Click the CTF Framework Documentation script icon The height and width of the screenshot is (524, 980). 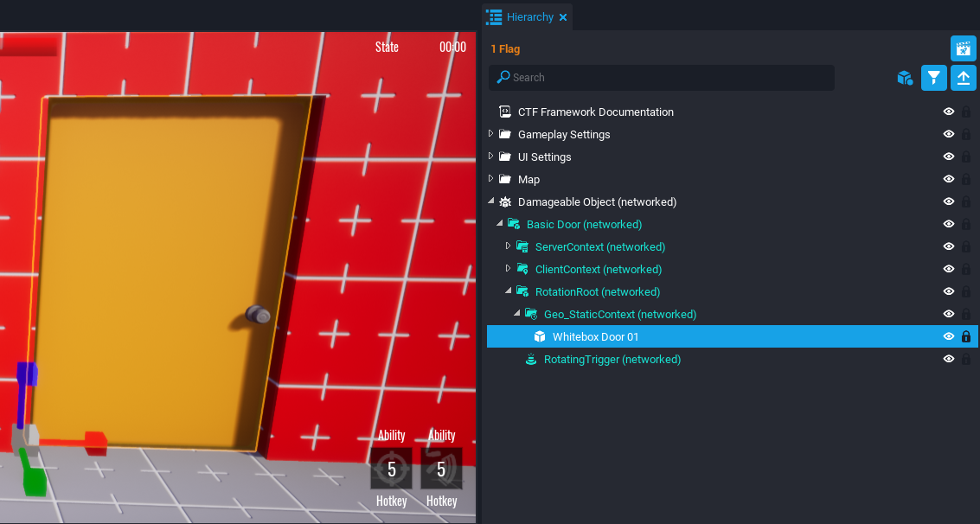pyautogui.click(x=505, y=112)
